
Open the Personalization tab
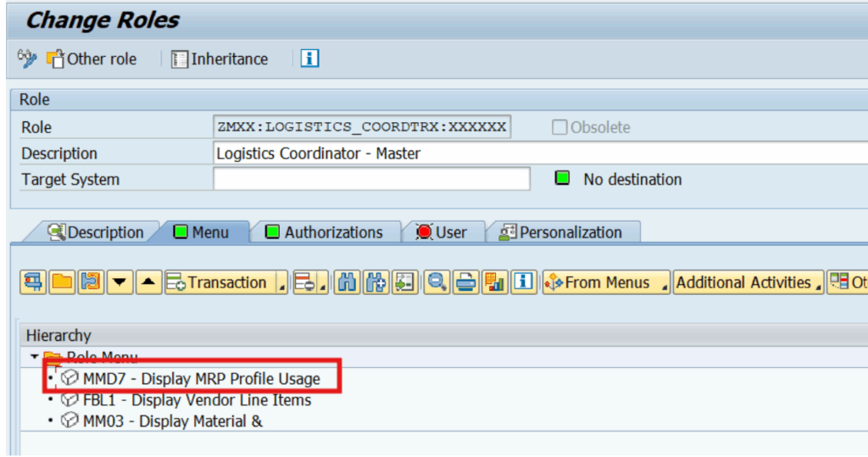[560, 232]
